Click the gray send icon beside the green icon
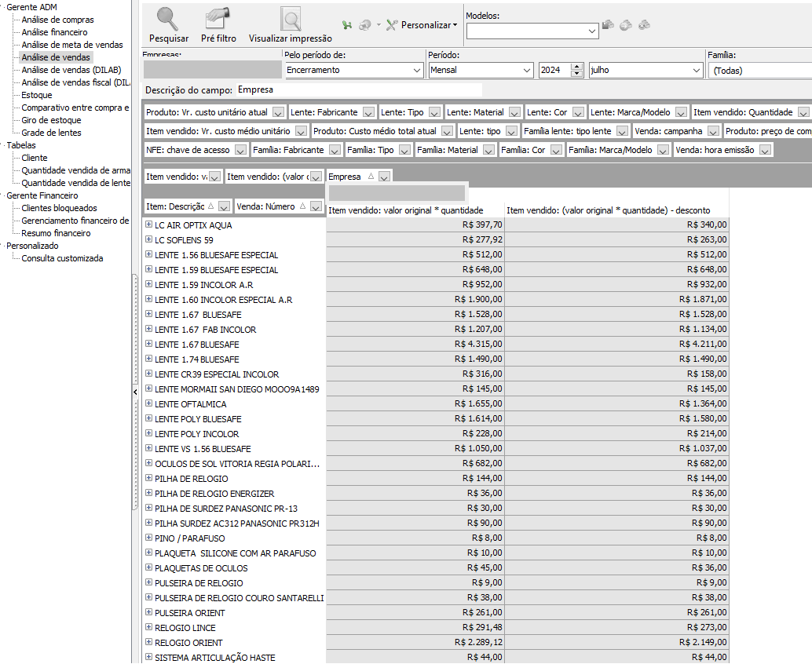812x664 pixels. (x=365, y=25)
